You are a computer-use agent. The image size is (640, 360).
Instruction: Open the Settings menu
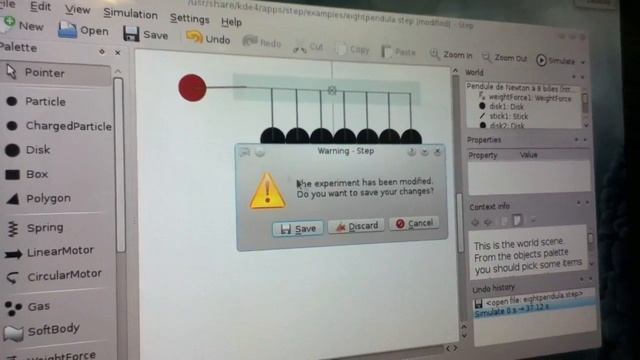click(x=189, y=18)
